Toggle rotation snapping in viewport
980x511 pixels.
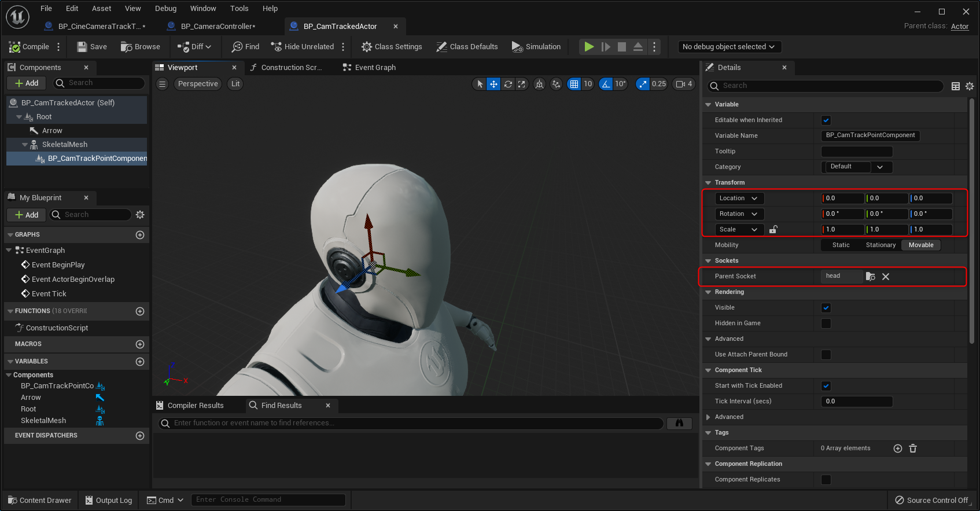click(x=606, y=84)
